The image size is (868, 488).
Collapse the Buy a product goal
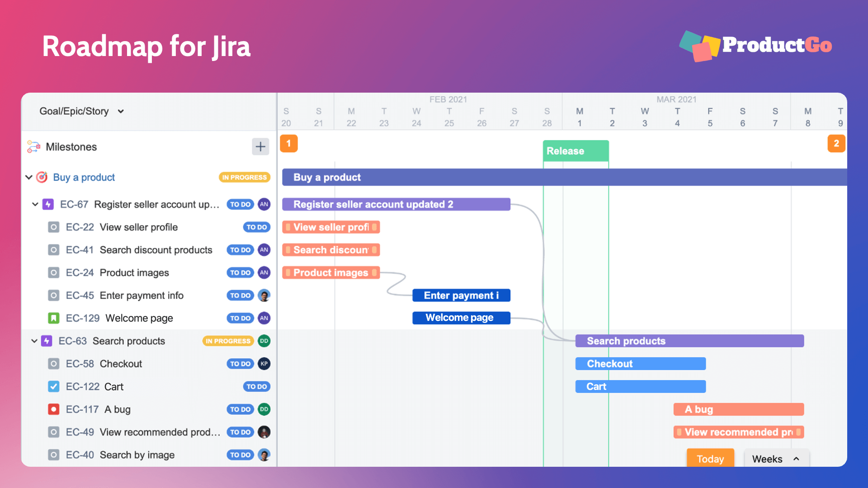point(28,177)
